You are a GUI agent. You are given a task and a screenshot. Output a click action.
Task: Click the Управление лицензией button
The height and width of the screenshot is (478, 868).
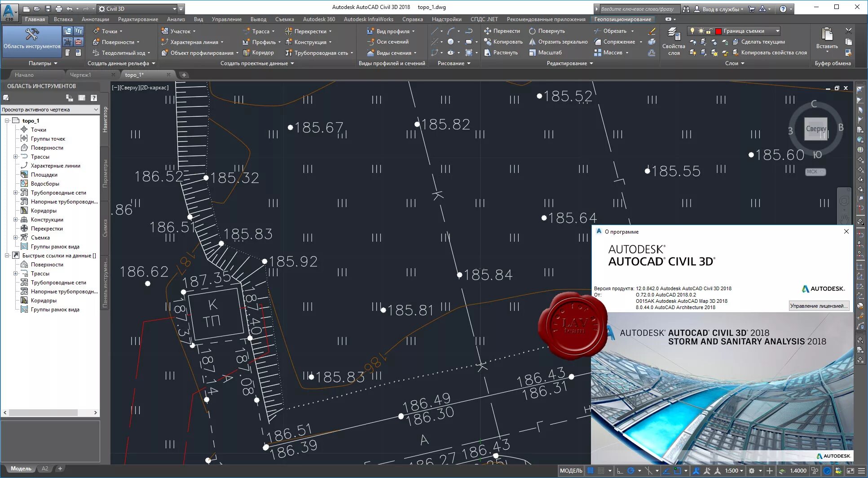[x=819, y=306]
